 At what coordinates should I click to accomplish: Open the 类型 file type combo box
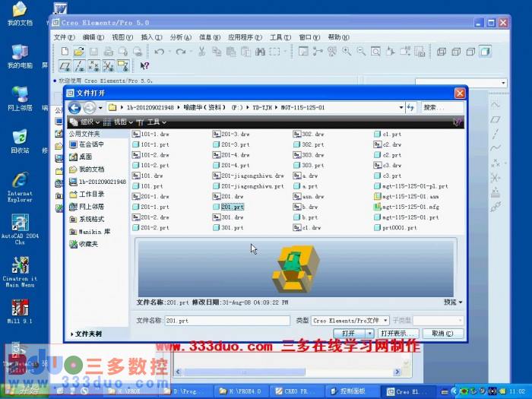tap(350, 321)
